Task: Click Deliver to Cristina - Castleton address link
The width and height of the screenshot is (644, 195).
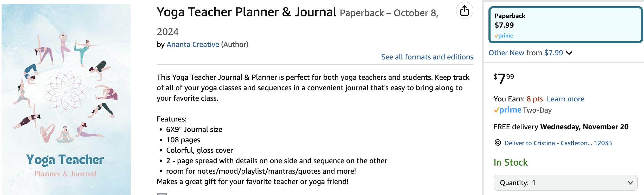Action: tap(558, 143)
